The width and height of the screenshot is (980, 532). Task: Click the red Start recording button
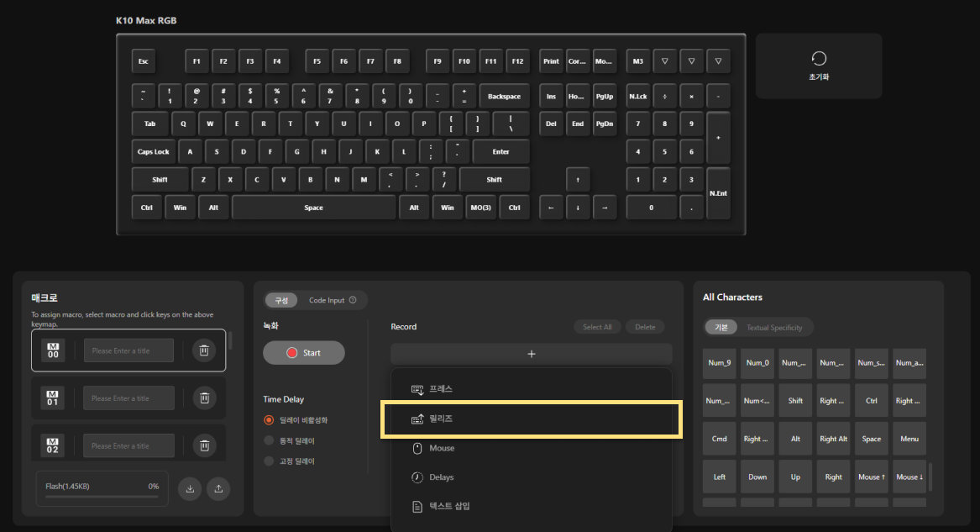[303, 353]
